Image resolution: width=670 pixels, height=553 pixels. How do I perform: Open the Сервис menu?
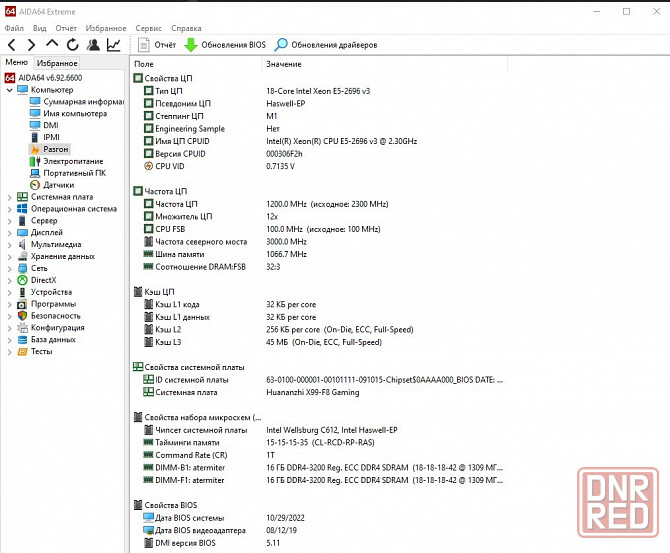pos(148,28)
